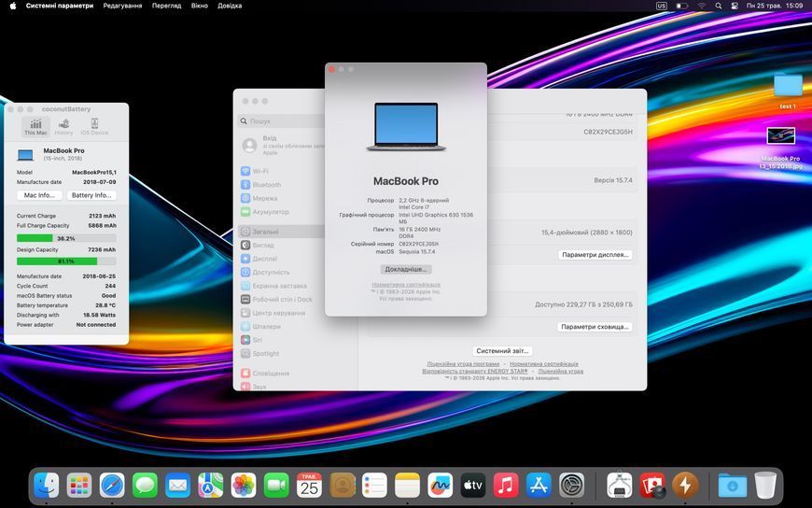Click the battery status menu bar icon
This screenshot has width=812, height=508.
click(x=682, y=6)
